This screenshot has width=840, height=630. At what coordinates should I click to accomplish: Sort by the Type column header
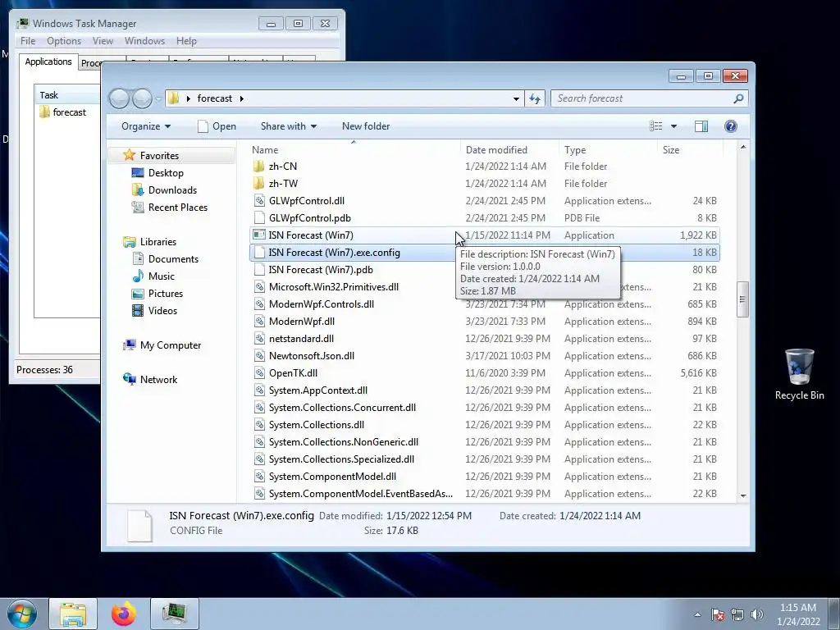[608, 150]
